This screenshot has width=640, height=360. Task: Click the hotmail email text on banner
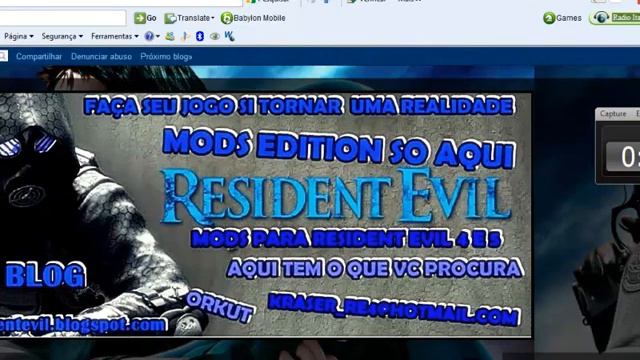click(394, 310)
